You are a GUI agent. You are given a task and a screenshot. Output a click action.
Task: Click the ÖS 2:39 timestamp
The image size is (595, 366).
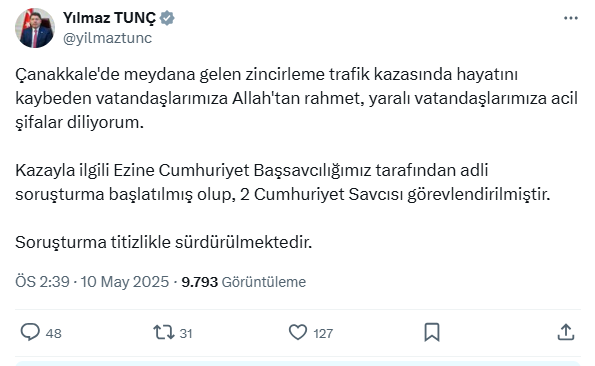pos(42,282)
